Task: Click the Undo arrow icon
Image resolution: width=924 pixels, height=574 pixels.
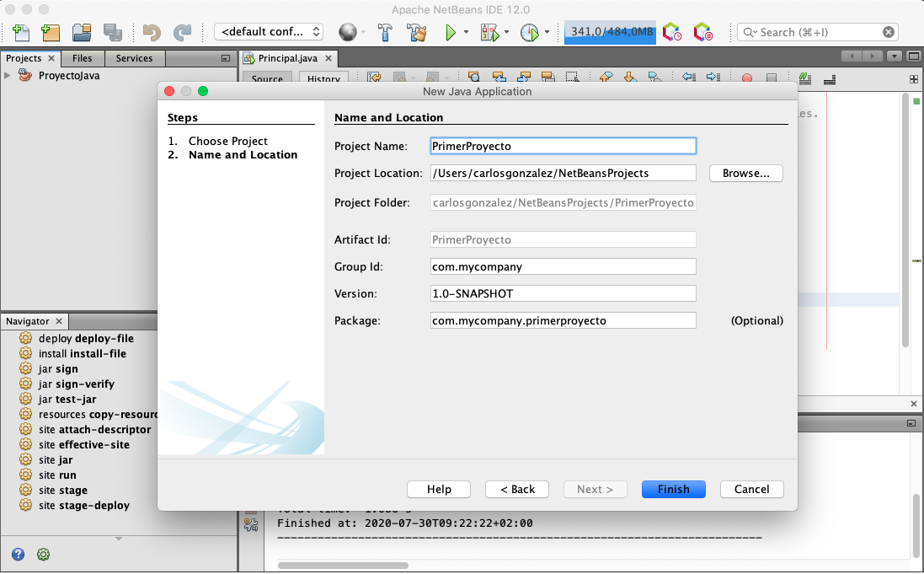Action: coord(152,32)
